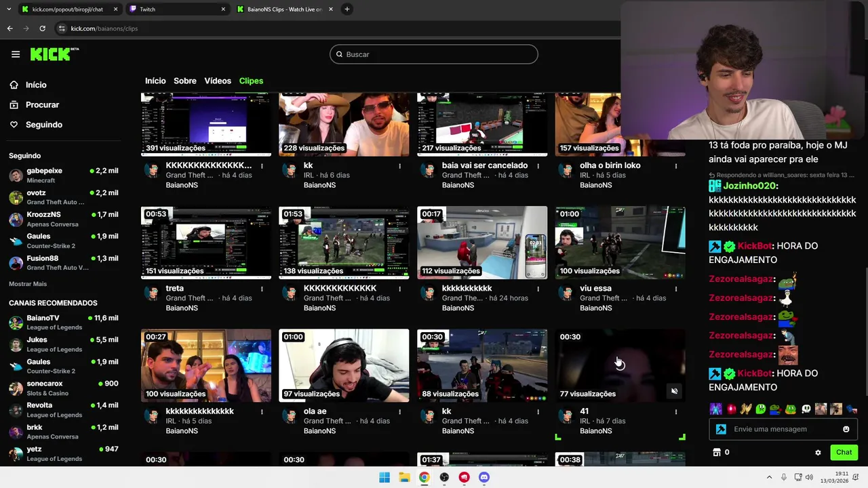
Task: Play the 'viu essa' clip thumbnail
Action: (x=620, y=243)
